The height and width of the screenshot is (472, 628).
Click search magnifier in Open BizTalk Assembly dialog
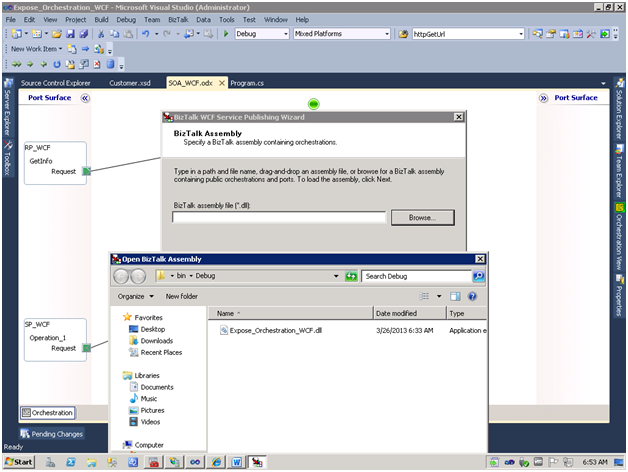point(479,276)
